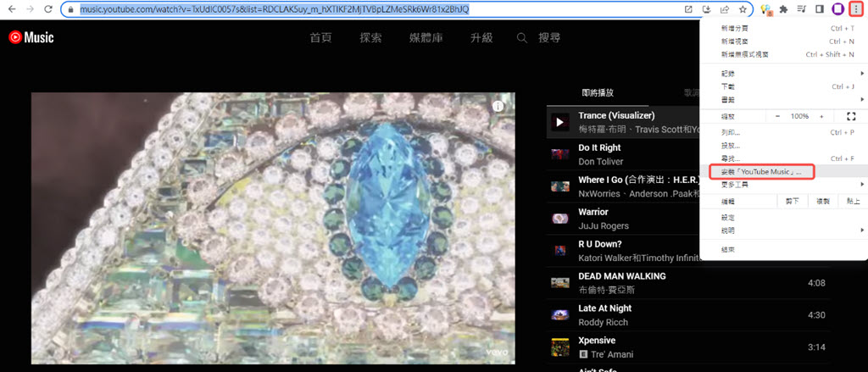Click the Where I Go album thumbnail
This screenshot has height=372, width=868.
560,186
